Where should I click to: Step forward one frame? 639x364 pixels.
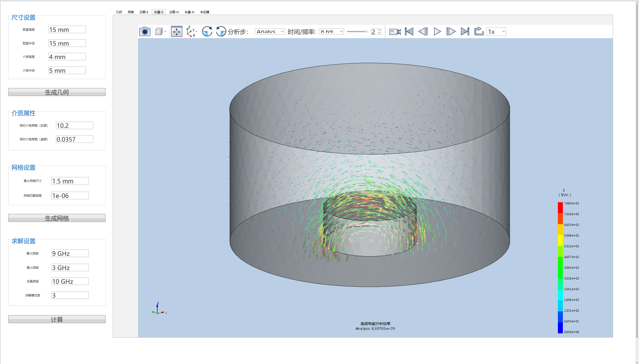[x=451, y=31]
